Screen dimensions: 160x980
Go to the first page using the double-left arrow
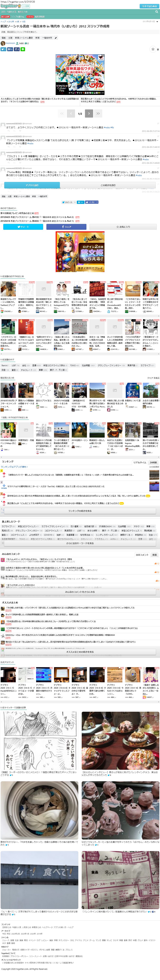pos(62,113)
